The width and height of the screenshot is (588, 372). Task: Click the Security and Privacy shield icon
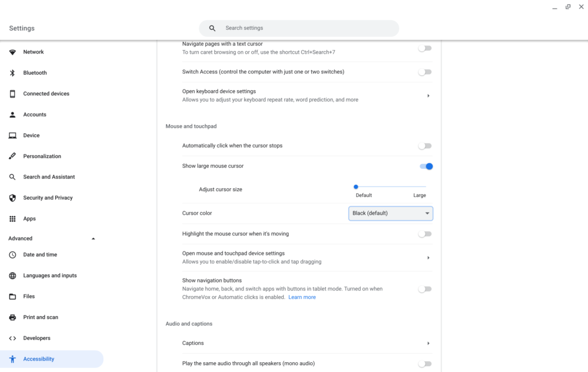coord(13,198)
